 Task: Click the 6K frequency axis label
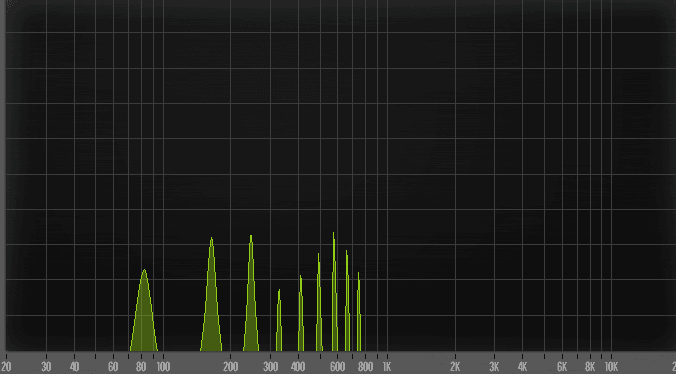(562, 367)
